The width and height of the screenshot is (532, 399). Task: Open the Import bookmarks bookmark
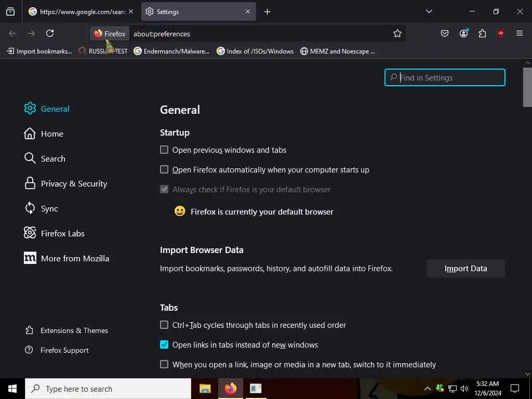point(39,51)
